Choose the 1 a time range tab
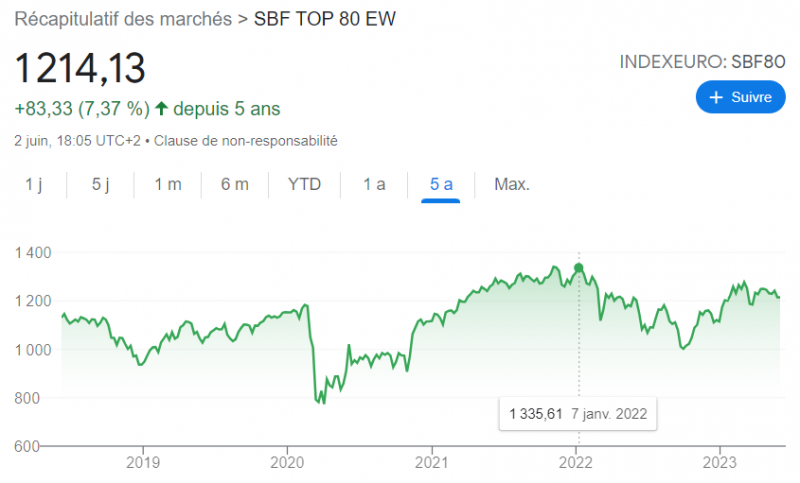800x483 pixels. 374,184
